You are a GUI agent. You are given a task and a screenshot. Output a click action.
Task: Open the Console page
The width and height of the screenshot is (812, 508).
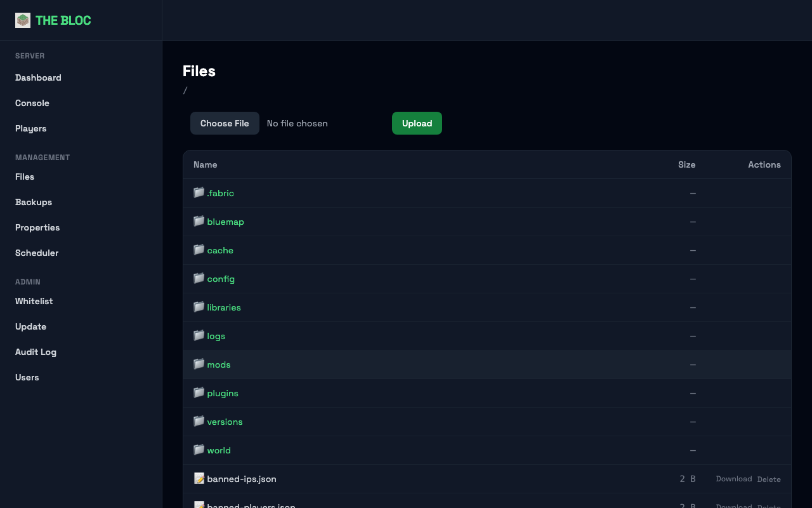[32, 103]
